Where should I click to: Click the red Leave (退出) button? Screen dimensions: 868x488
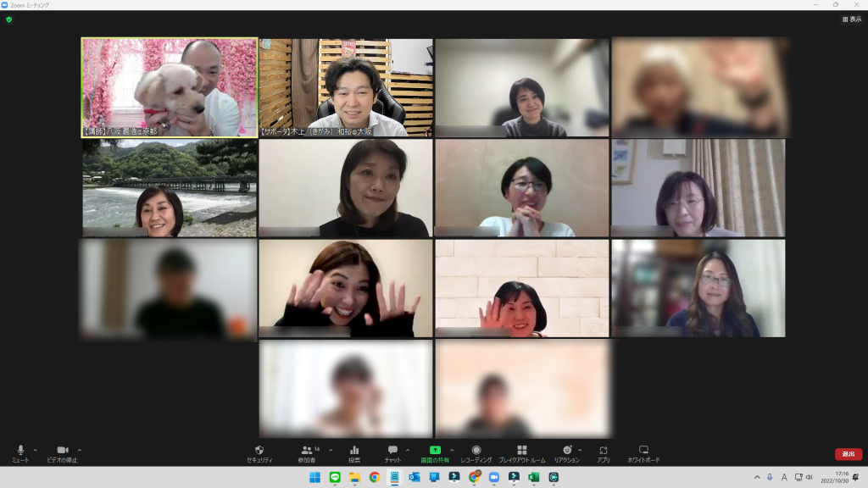click(849, 454)
